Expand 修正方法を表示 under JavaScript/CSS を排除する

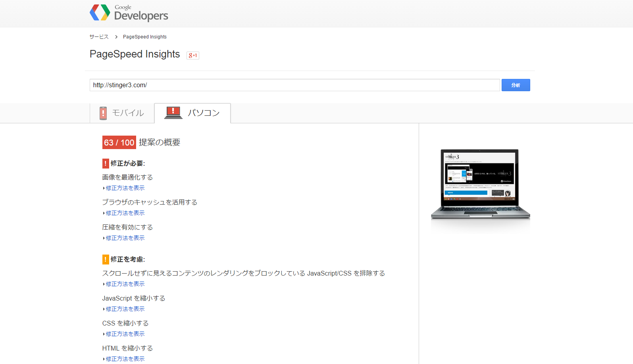pos(125,284)
